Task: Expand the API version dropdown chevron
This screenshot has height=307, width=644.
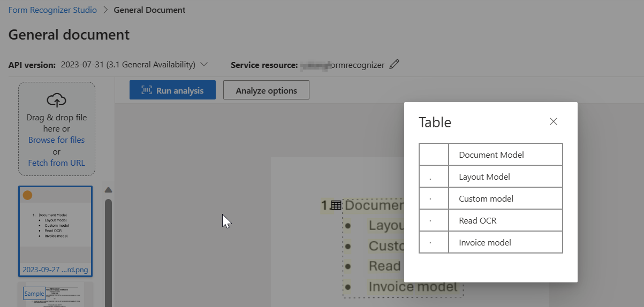Action: [x=204, y=65]
